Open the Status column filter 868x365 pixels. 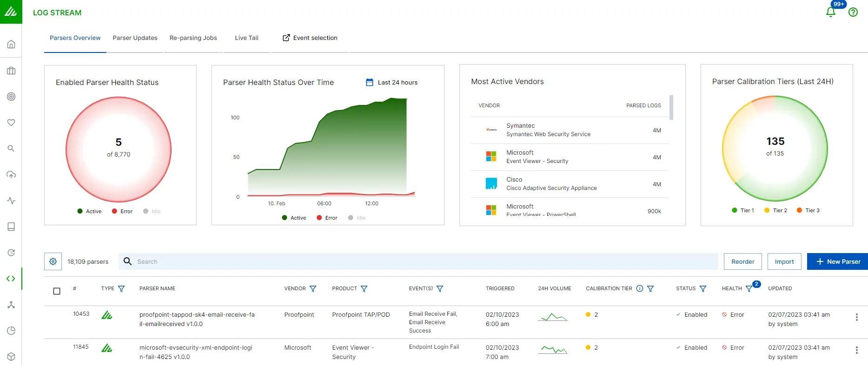[703, 289]
